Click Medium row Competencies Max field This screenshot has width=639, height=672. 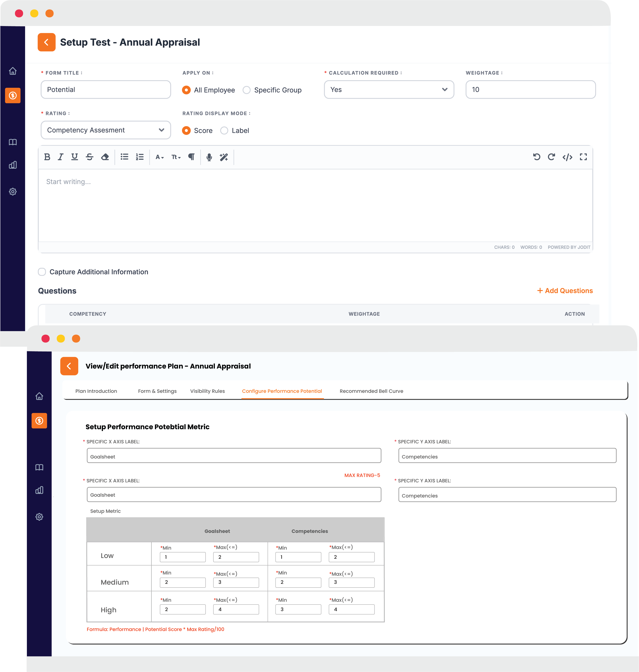(x=351, y=582)
